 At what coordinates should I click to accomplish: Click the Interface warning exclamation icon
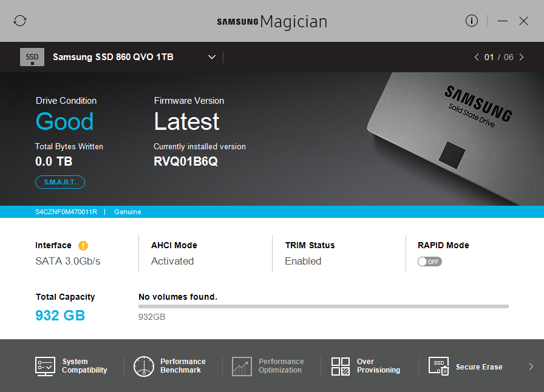[83, 246]
